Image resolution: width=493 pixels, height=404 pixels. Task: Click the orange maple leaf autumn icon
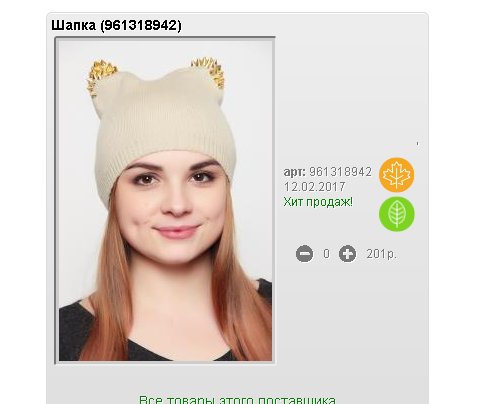pyautogui.click(x=396, y=175)
